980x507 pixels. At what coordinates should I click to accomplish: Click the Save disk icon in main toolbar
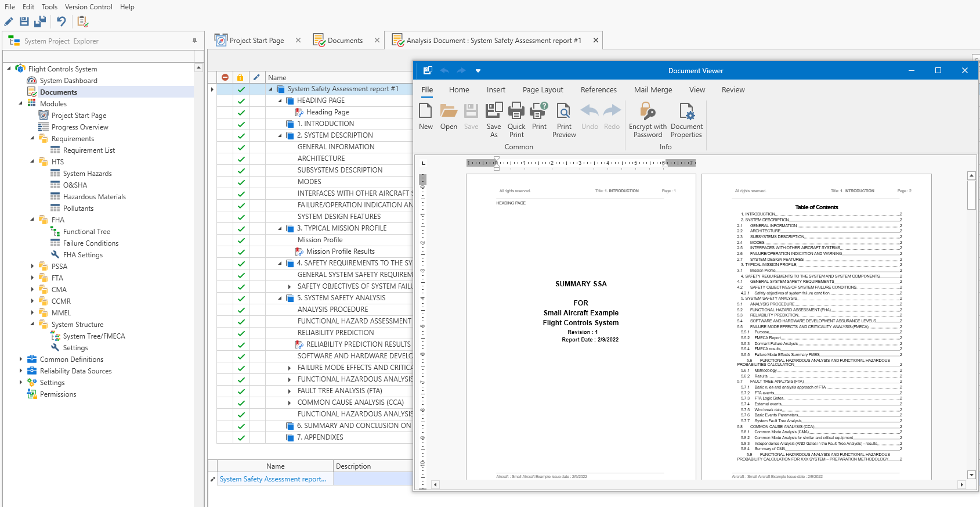click(x=24, y=21)
